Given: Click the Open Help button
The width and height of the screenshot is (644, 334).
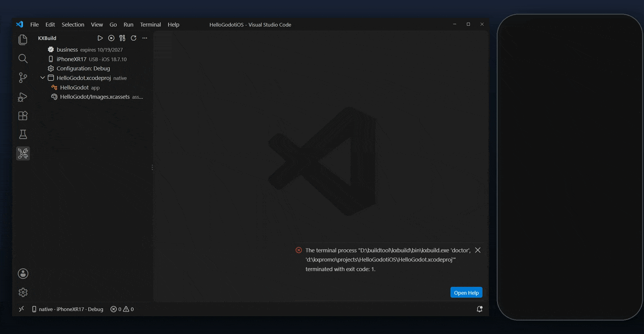Looking at the screenshot, I should tap(466, 293).
